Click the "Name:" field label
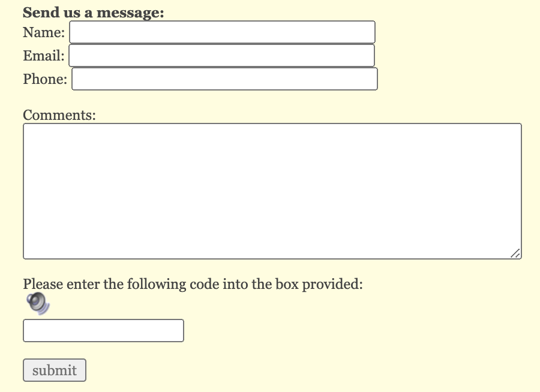540x392 pixels. pyautogui.click(x=44, y=32)
